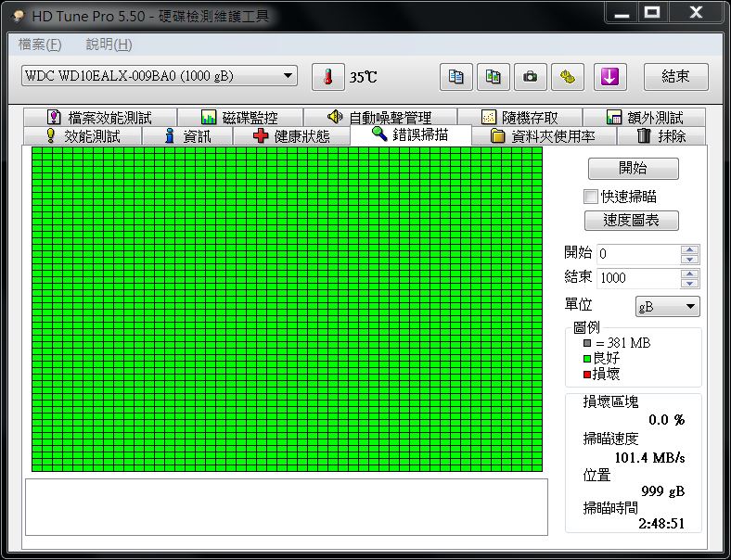Screen dimensions: 731x560
Task: Click the red 損壞 legend swatch
Action: click(x=587, y=375)
